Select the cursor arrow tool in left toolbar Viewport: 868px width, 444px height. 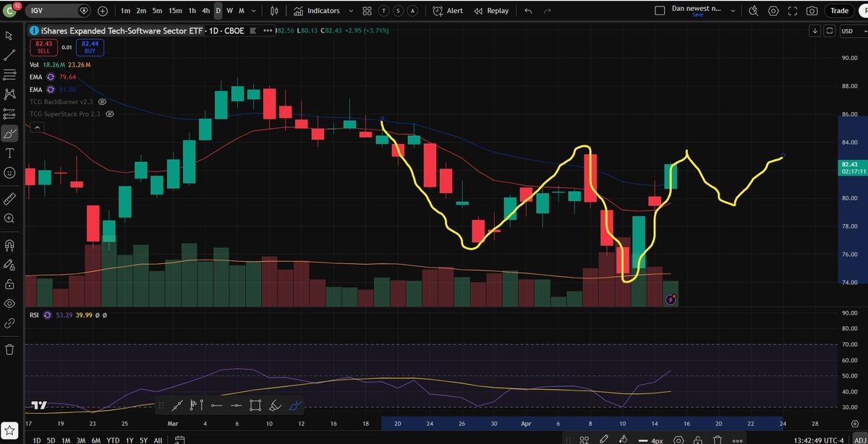10,35
